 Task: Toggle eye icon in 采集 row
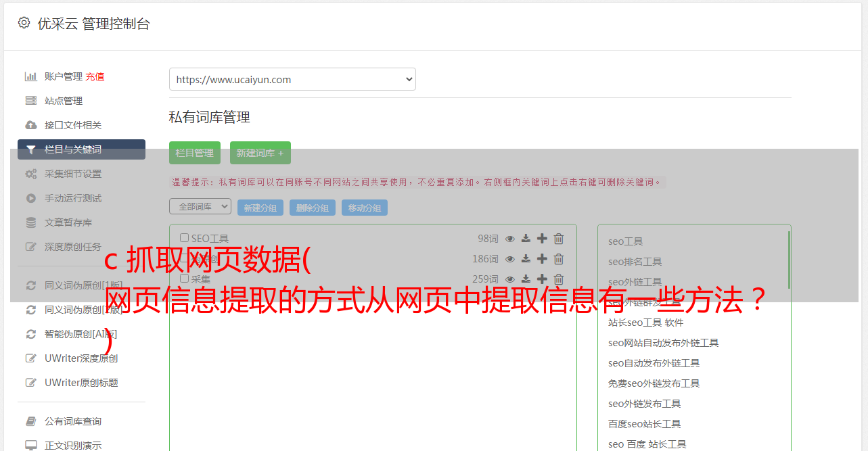point(510,279)
